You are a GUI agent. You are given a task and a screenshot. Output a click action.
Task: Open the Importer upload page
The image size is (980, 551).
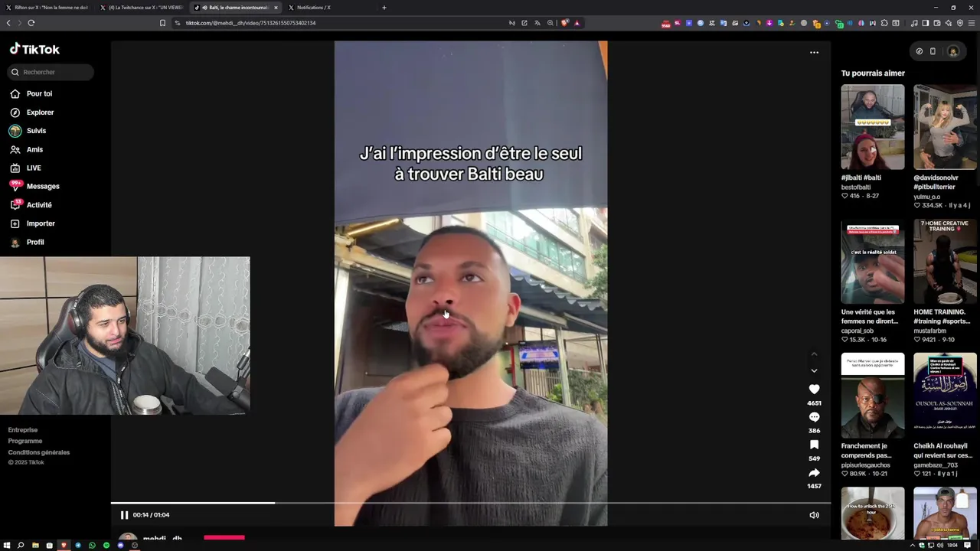pyautogui.click(x=41, y=223)
